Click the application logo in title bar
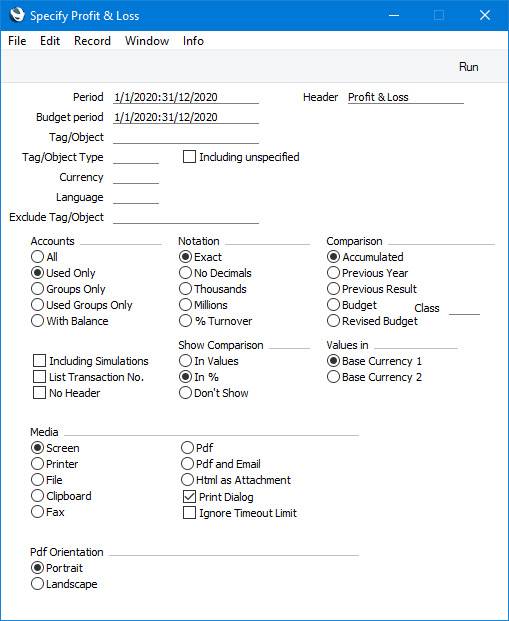The height and width of the screenshot is (621, 509). point(17,15)
